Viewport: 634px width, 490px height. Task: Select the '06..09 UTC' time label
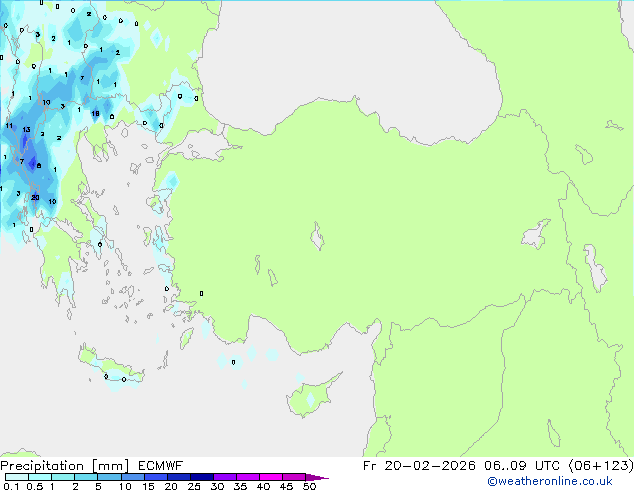522,466
